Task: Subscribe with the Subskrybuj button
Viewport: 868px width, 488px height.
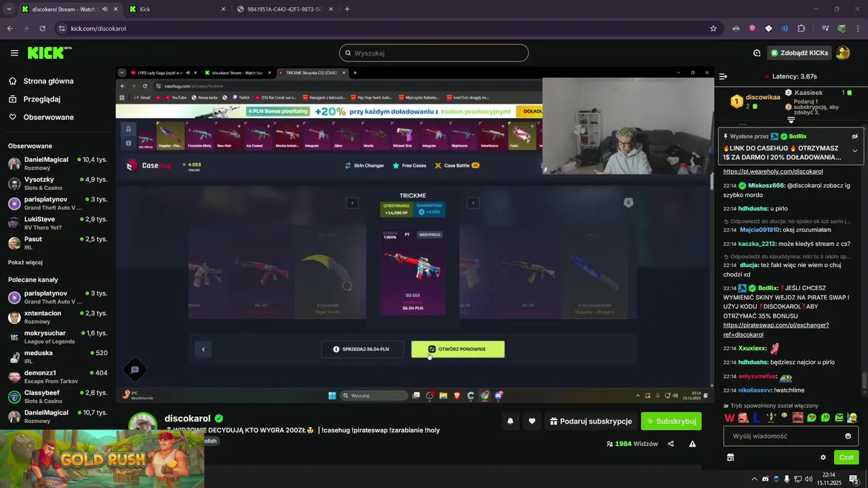Action: pos(671,421)
